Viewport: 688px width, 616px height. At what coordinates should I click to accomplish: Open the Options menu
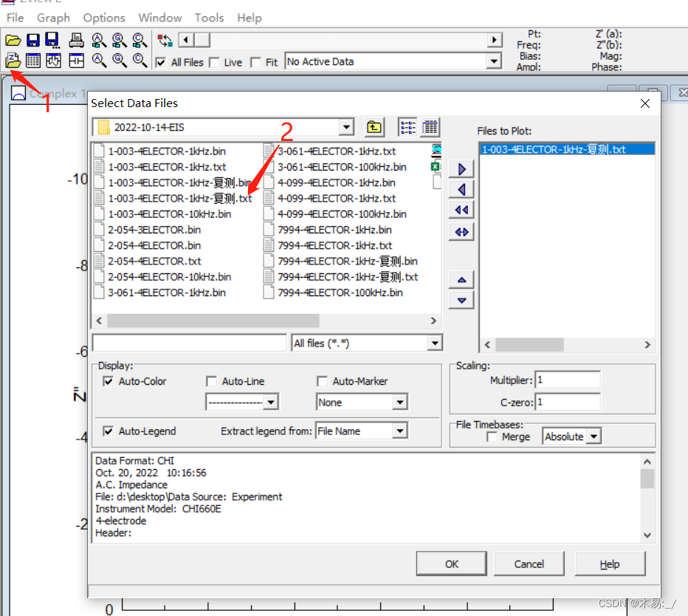pos(104,18)
